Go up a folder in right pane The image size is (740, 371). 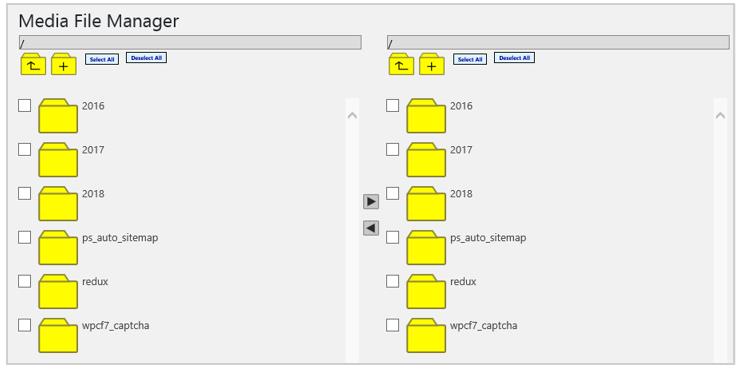pyautogui.click(x=401, y=64)
